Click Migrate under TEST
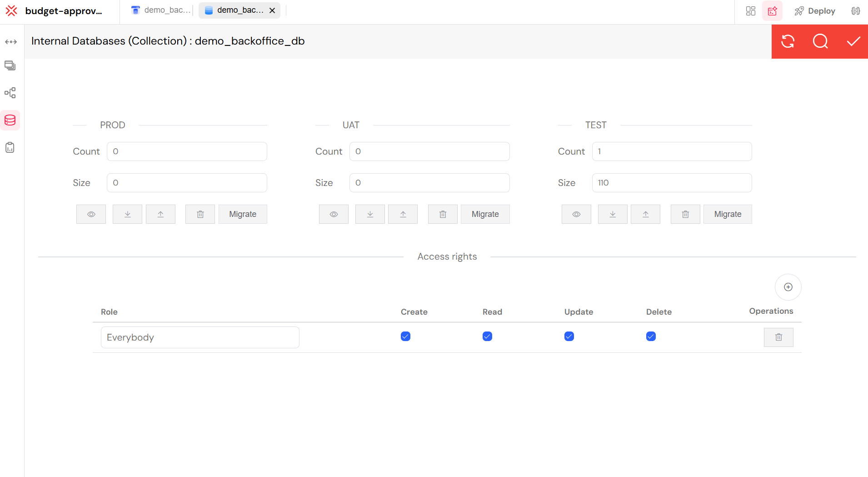 (x=728, y=214)
